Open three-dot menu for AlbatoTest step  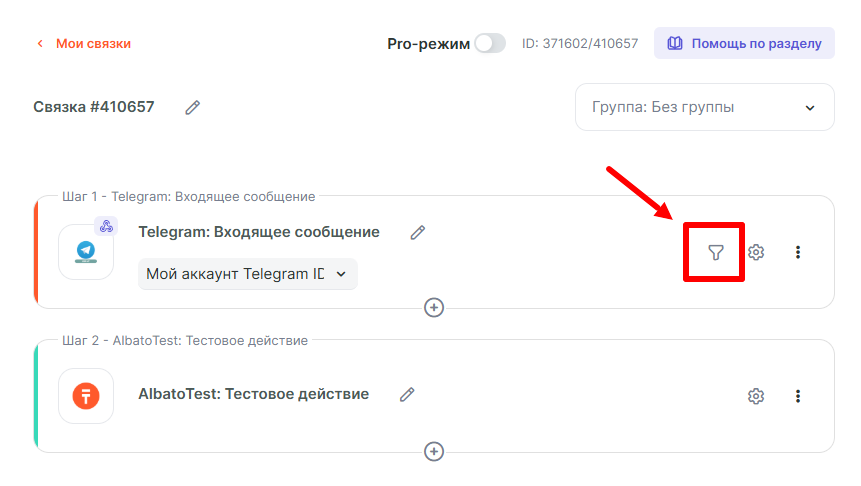coord(798,396)
